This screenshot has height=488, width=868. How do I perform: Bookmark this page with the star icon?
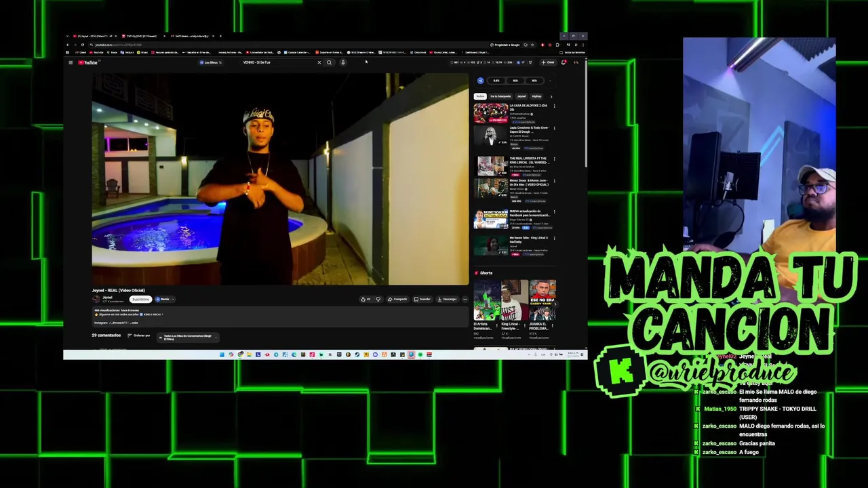532,45
